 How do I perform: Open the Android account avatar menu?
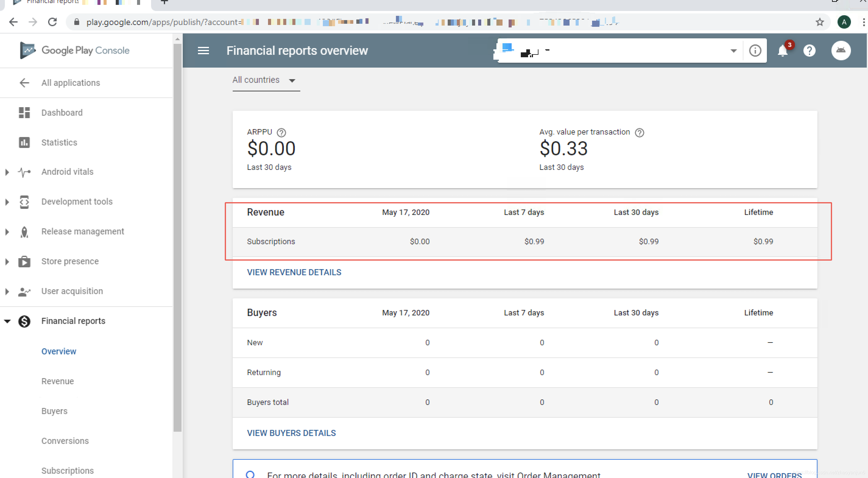841,51
